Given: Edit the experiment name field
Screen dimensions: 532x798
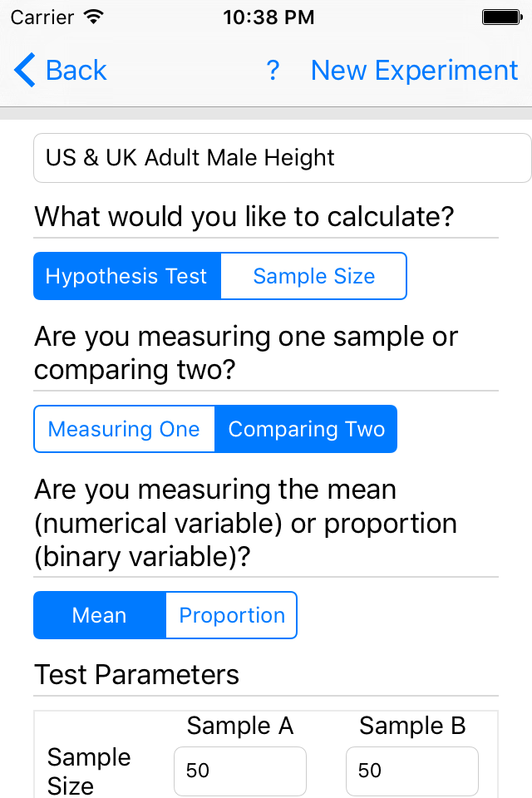Looking at the screenshot, I should click(x=281, y=157).
